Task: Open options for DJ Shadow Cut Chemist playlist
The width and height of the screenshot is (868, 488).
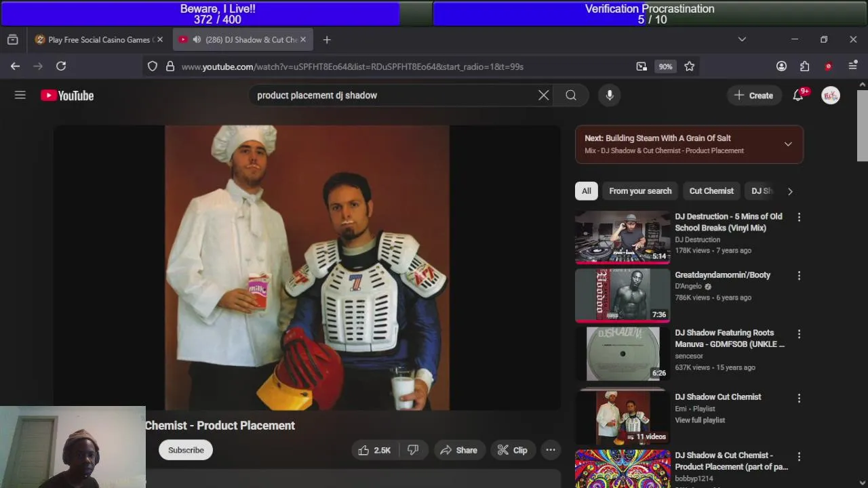Action: click(x=799, y=399)
